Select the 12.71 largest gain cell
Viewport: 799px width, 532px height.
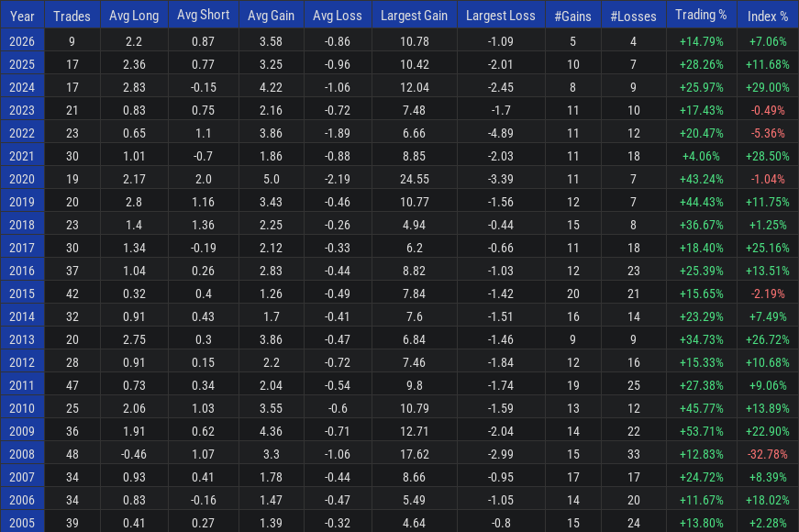(415, 431)
